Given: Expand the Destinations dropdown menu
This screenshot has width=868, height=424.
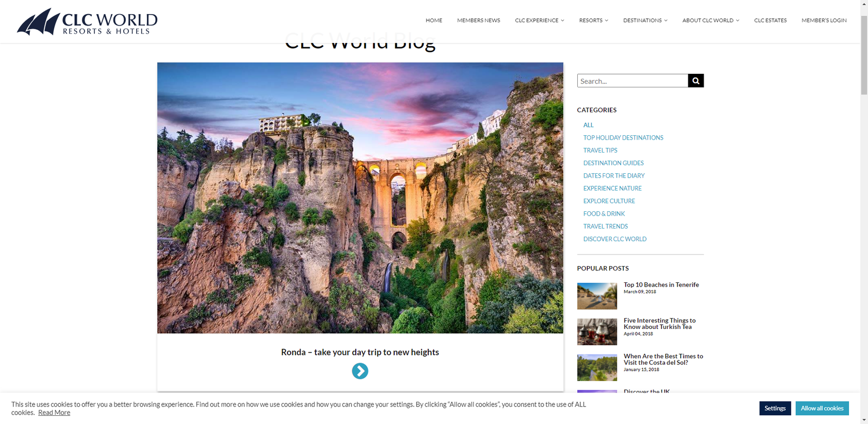Looking at the screenshot, I should (645, 21).
